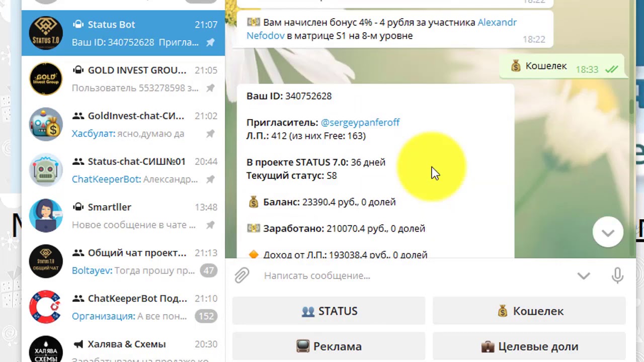Viewport: 644px width, 362px height.
Task: Click the text 'Текущий статус: S8'
Action: coord(291,175)
